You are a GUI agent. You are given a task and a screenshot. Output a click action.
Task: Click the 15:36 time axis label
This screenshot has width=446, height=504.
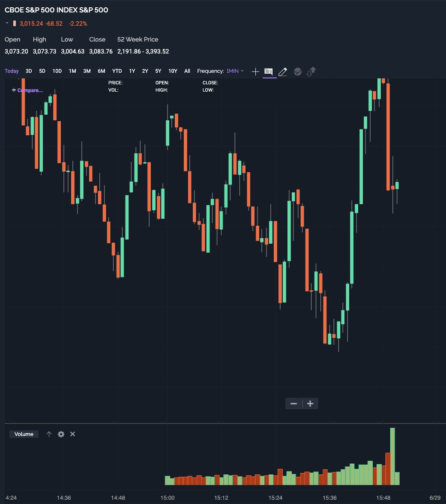329,498
